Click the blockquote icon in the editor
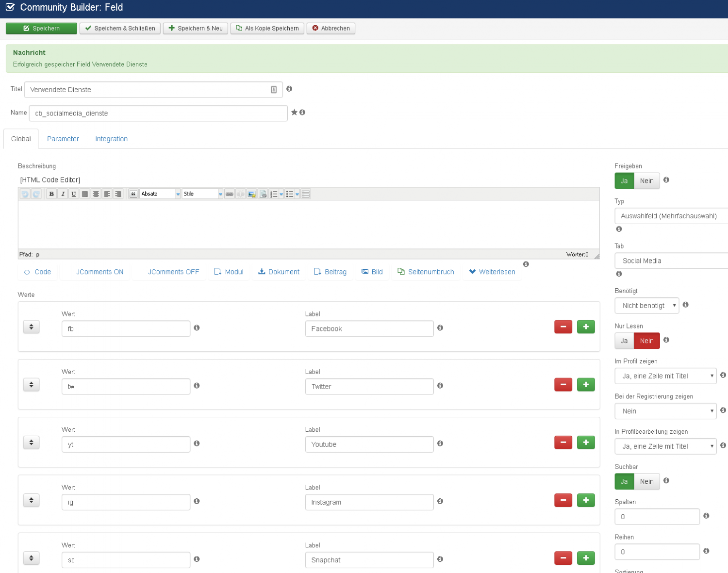Image resolution: width=728 pixels, height=573 pixels. tap(133, 194)
